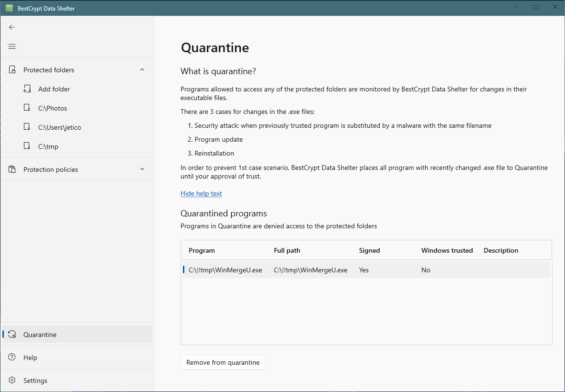Click the folder icon beside C:\tmp
This screenshot has width=565, height=392.
(27, 146)
